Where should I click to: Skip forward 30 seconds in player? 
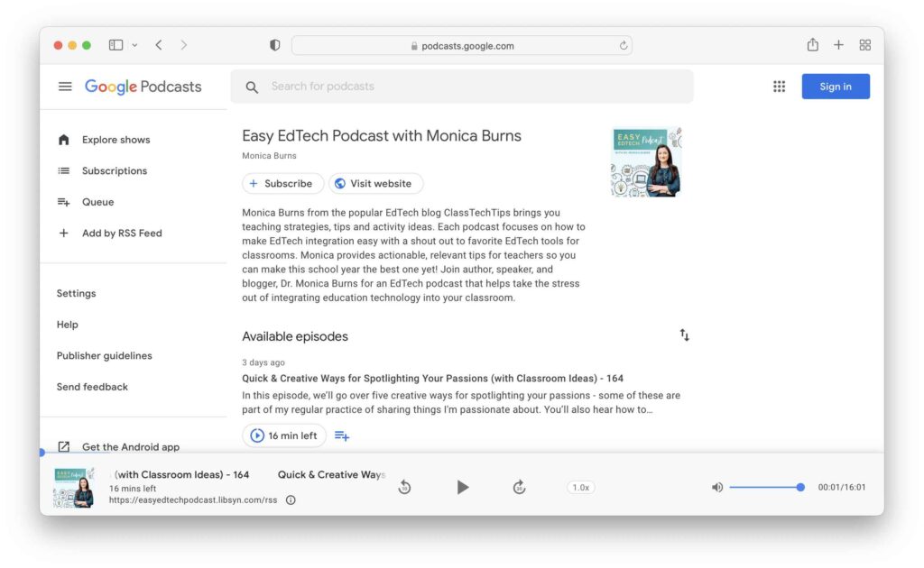point(519,488)
